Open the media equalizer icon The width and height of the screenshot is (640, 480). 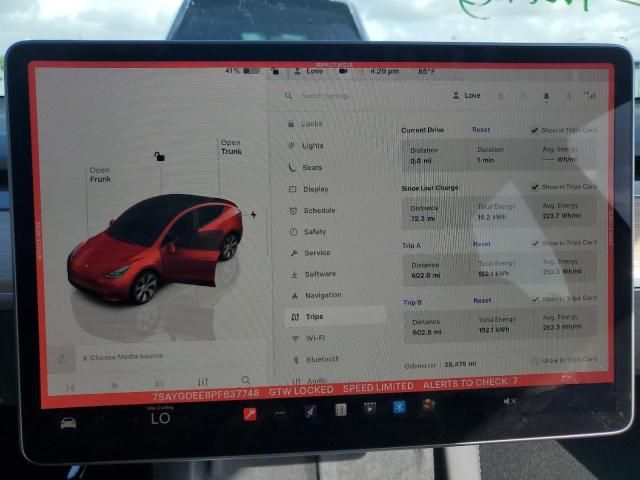pyautogui.click(x=203, y=382)
